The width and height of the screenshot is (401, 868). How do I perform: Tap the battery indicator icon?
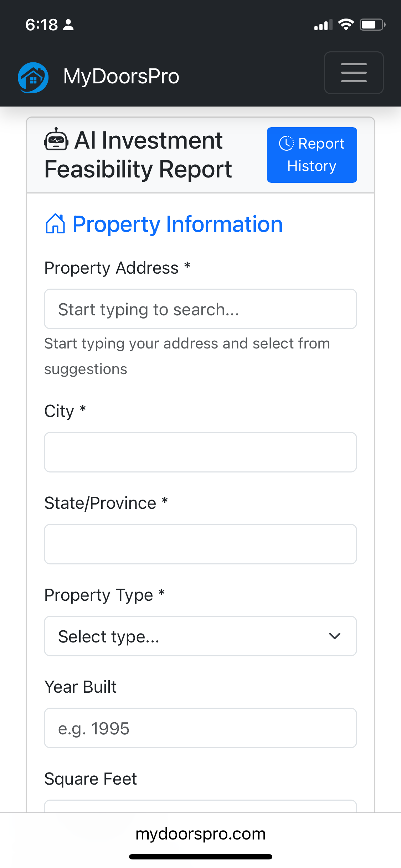pos(372,25)
